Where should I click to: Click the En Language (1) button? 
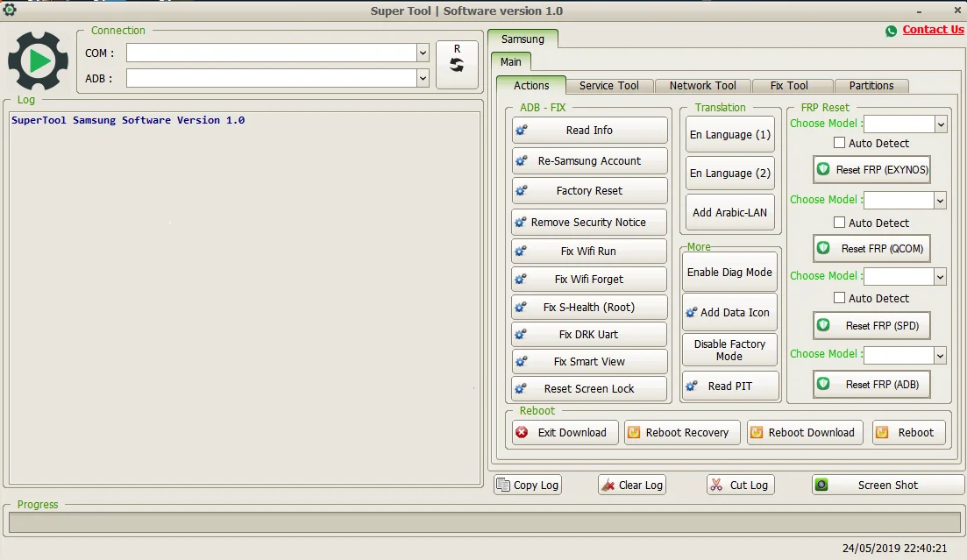[729, 134]
